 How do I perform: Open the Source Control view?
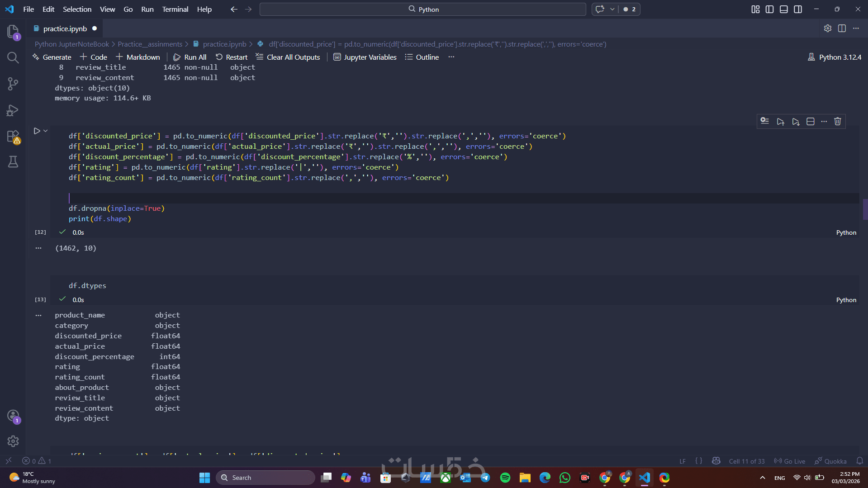(x=13, y=84)
